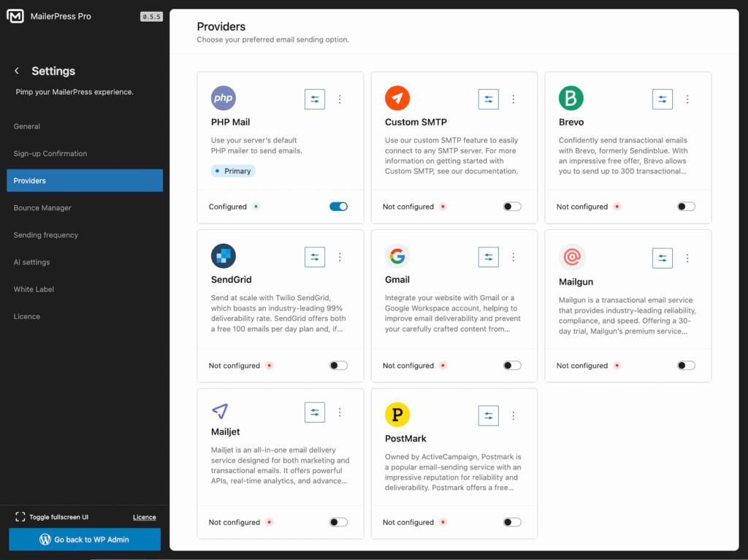Screen dimensions: 748x560
Task: Enable the Custom SMTP provider toggle
Action: (512, 207)
